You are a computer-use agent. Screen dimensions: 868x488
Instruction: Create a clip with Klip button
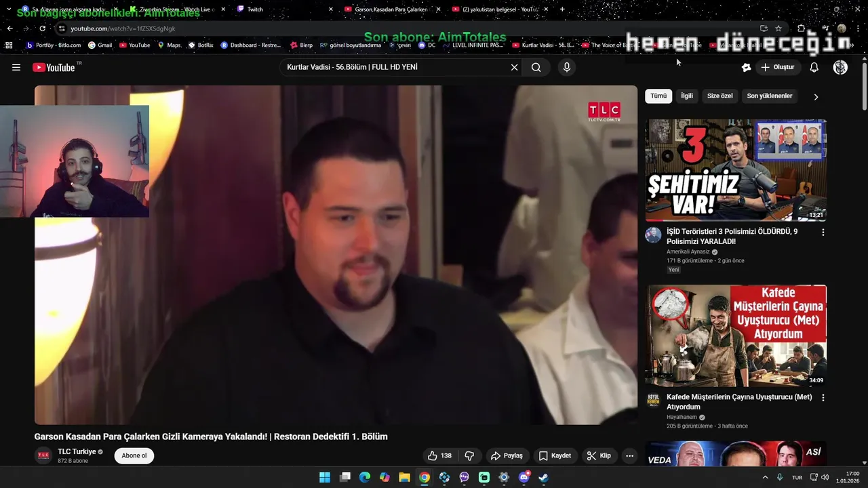[x=599, y=455]
